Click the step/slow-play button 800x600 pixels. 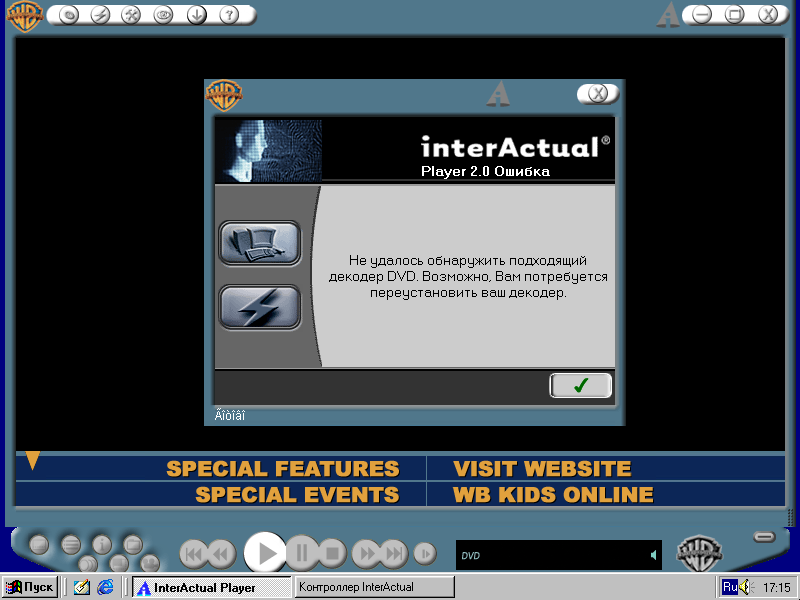click(425, 554)
